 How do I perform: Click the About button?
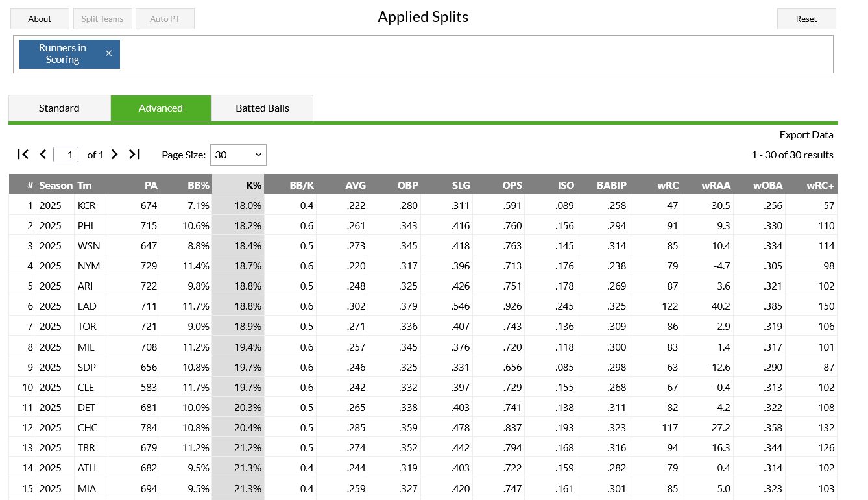(40, 19)
